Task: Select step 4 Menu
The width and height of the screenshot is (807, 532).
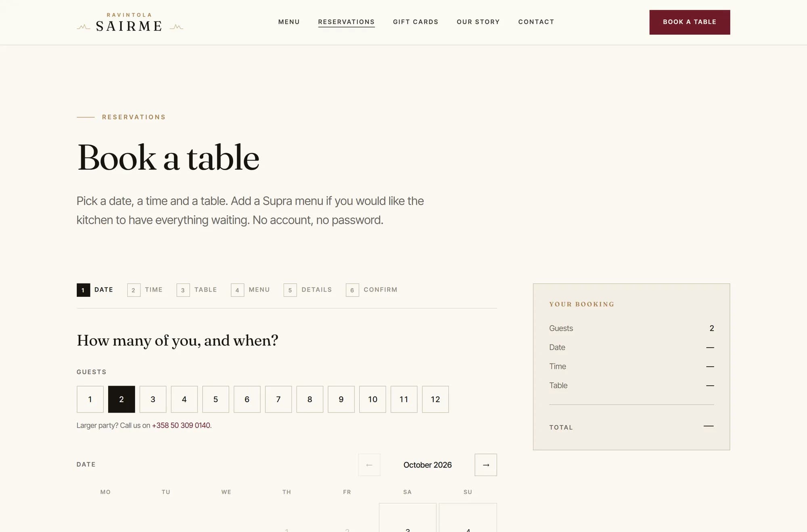Action: tap(250, 290)
